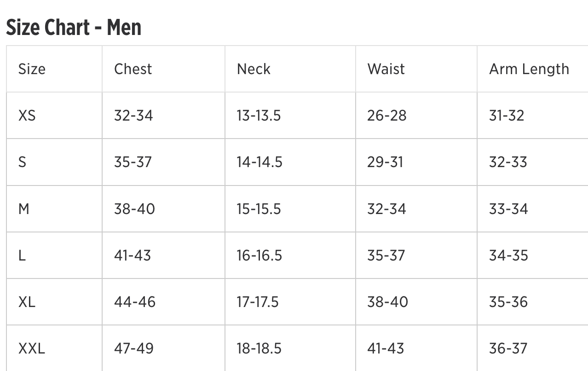Click the Waist column header
Viewport: 588px width, 371px height.
click(x=386, y=69)
